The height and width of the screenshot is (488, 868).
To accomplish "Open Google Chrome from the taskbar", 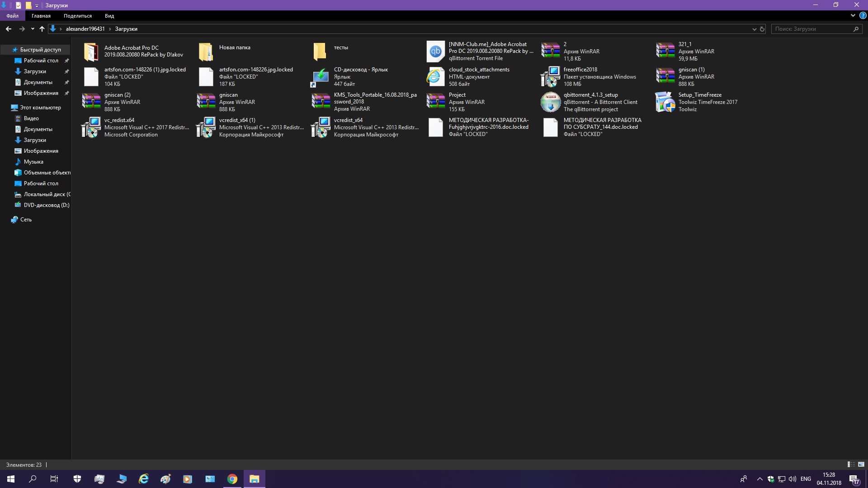I will coord(232,479).
